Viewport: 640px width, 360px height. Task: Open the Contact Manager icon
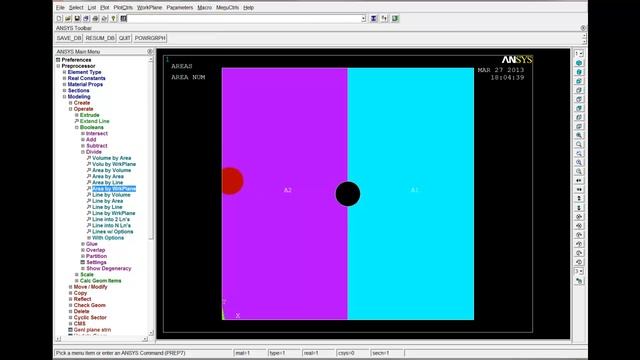[395, 18]
